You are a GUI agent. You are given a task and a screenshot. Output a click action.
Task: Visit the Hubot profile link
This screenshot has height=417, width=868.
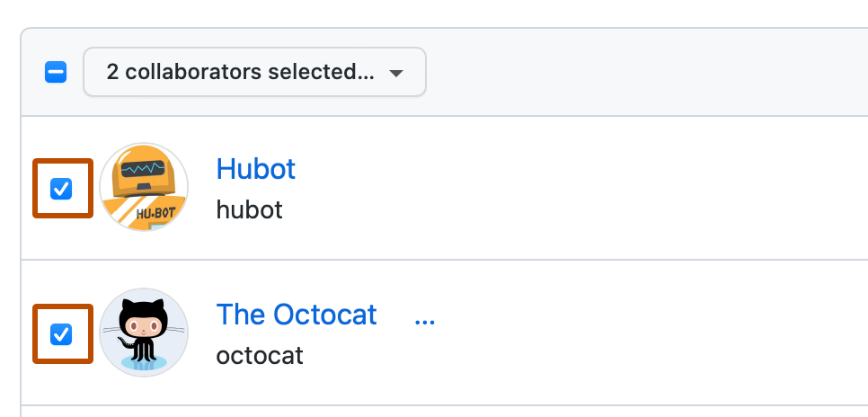point(256,169)
